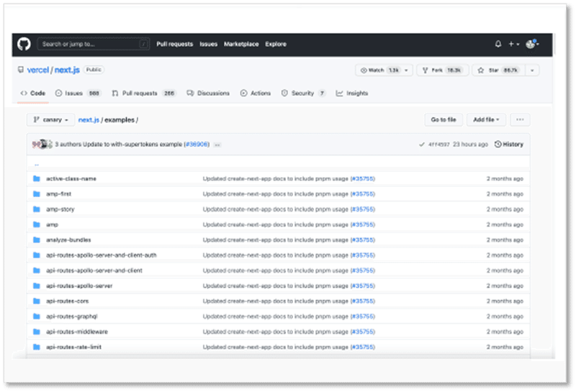Fork the repository
Viewport: 576px width, 392px height.
click(442, 70)
